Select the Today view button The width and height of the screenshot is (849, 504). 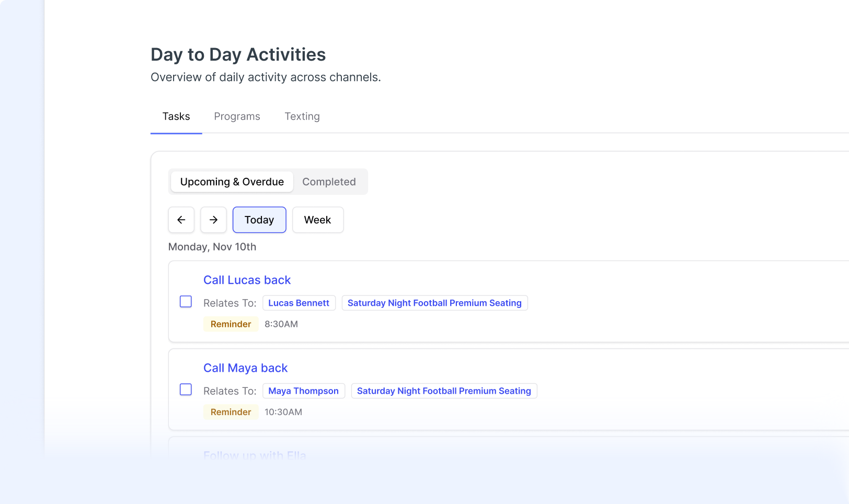coord(259,220)
